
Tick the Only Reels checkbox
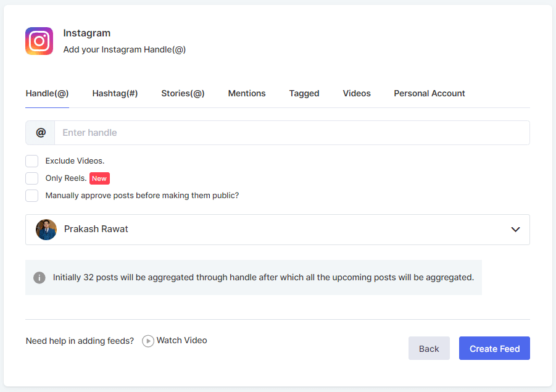[x=32, y=178]
